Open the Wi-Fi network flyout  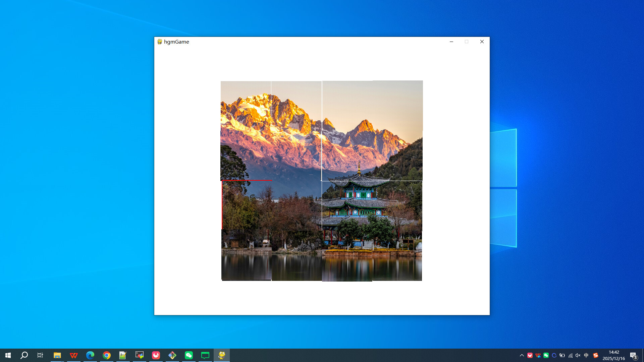pyautogui.click(x=570, y=355)
